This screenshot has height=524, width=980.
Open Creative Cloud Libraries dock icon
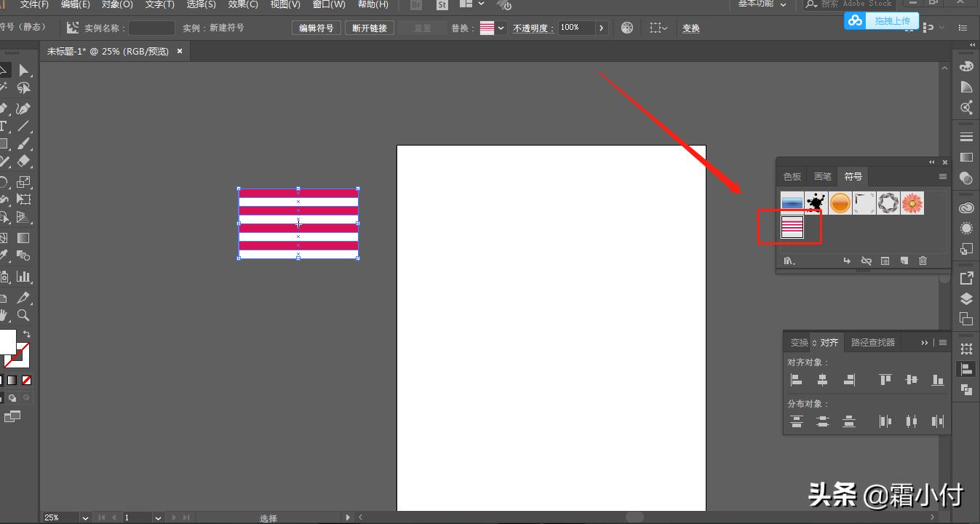point(966,208)
